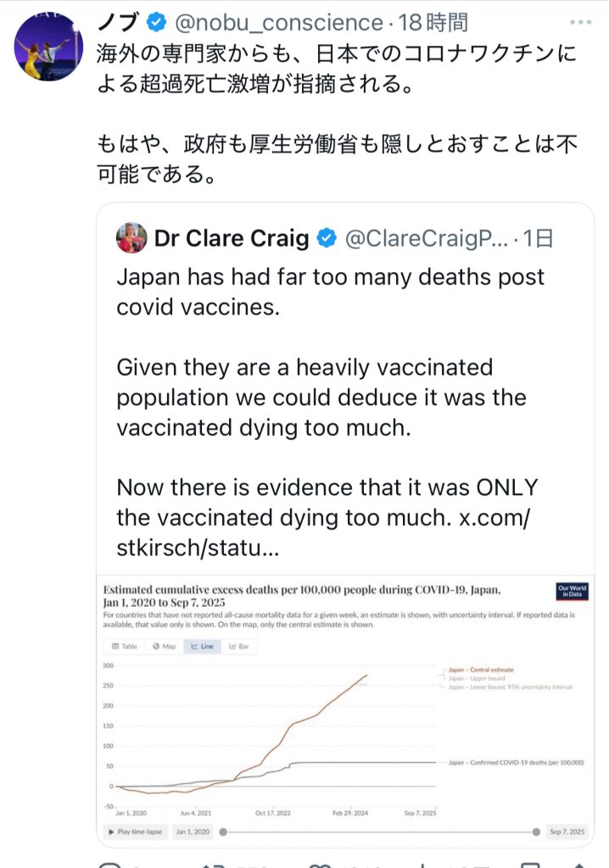Screen dimensions: 609x868
Task: Switch the chart to Map view
Action: [164, 646]
